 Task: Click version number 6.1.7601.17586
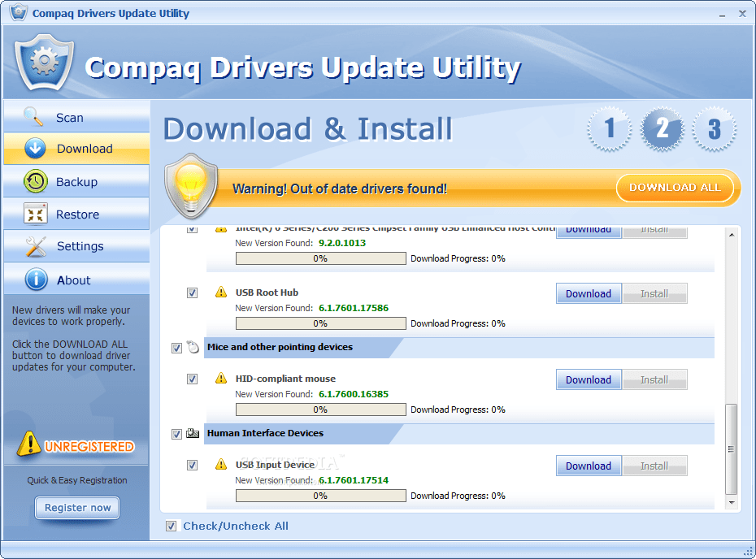pos(354,308)
